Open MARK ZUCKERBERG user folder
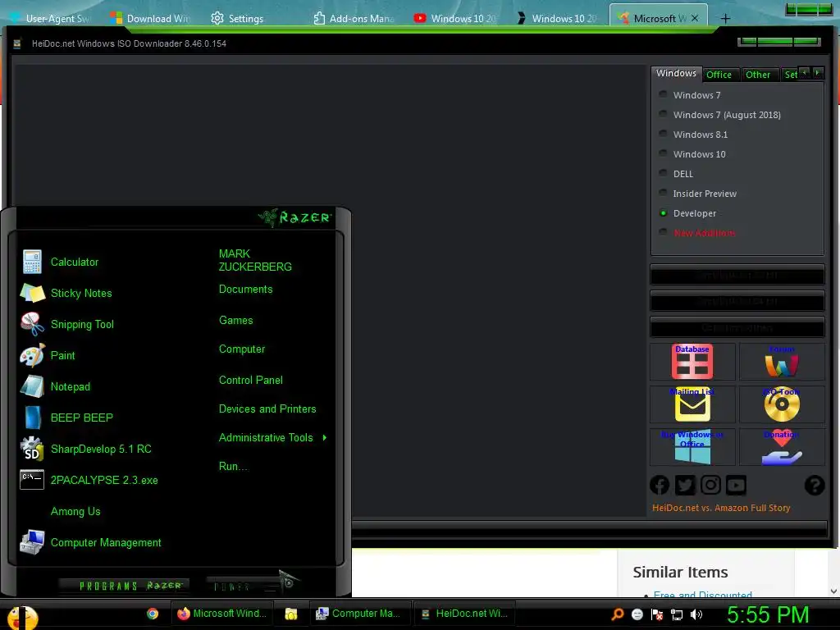This screenshot has width=840, height=630. click(x=255, y=260)
